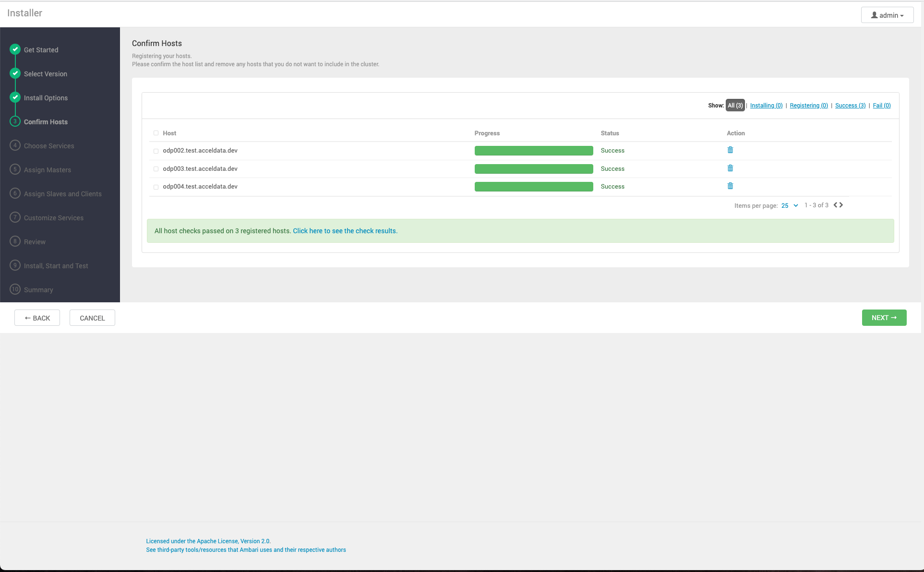Click hostname odp003.test.acceldata.dev
Image resolution: width=924 pixels, height=572 pixels.
coord(200,168)
